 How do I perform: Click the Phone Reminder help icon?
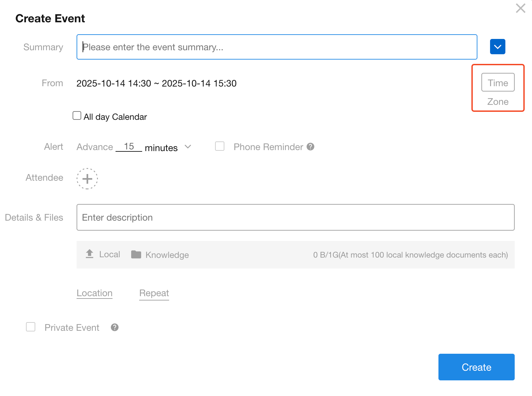point(310,147)
